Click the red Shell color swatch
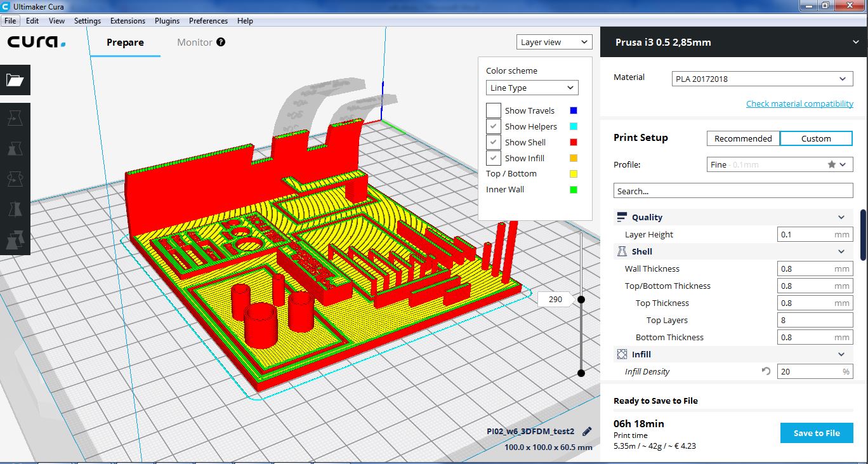868x464 pixels. coord(574,142)
